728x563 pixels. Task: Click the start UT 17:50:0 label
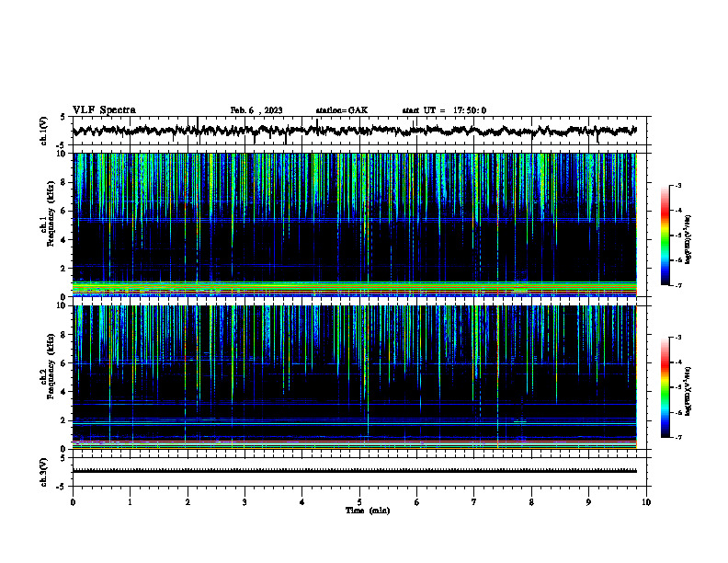[x=444, y=110]
